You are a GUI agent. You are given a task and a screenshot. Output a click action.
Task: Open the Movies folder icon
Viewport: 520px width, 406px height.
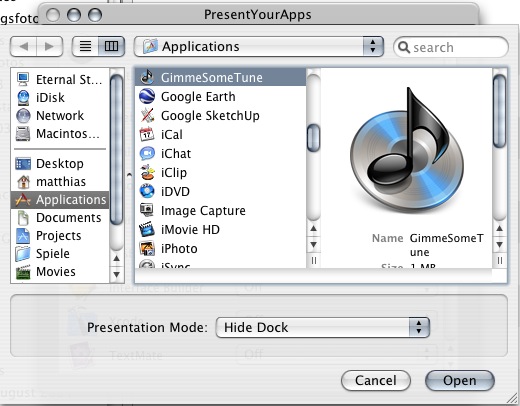(x=23, y=271)
